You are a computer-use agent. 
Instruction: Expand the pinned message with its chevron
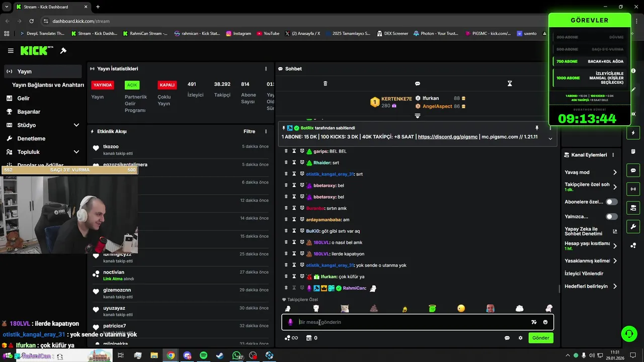[x=550, y=138]
